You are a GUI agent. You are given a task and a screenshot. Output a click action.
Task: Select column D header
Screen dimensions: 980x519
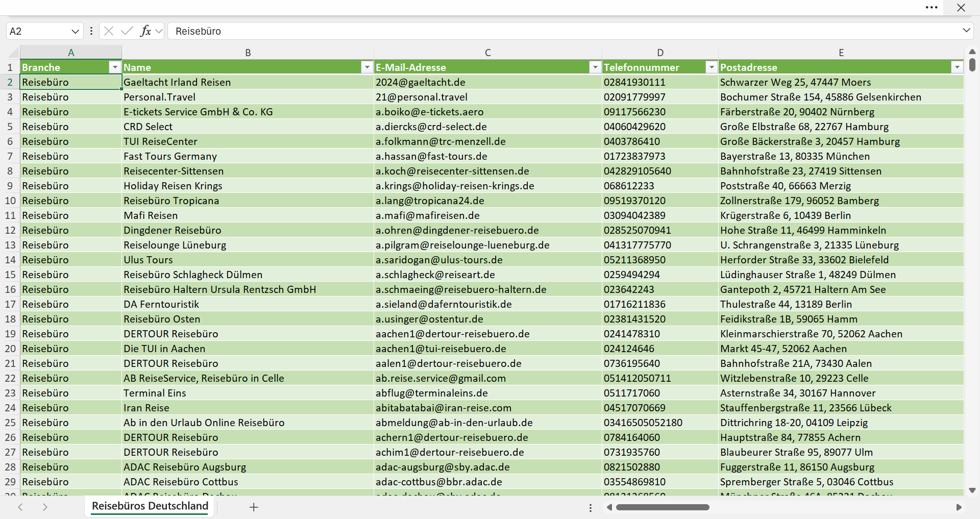pyautogui.click(x=660, y=53)
